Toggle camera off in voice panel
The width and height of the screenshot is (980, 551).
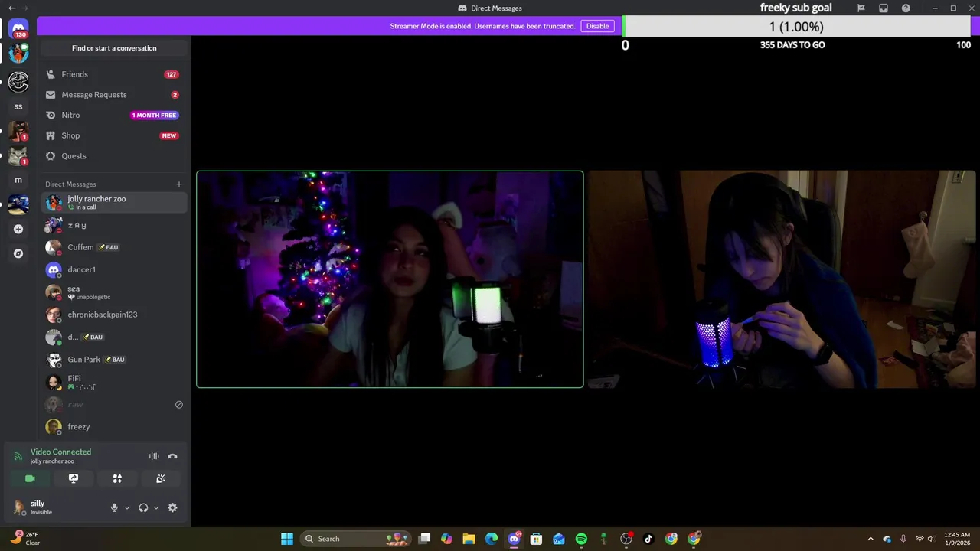tap(30, 478)
